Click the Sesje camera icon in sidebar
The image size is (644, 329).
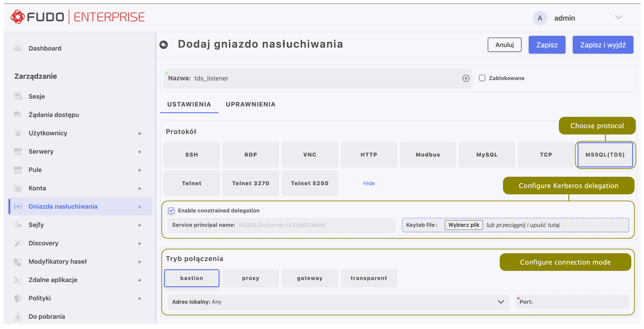tap(18, 96)
